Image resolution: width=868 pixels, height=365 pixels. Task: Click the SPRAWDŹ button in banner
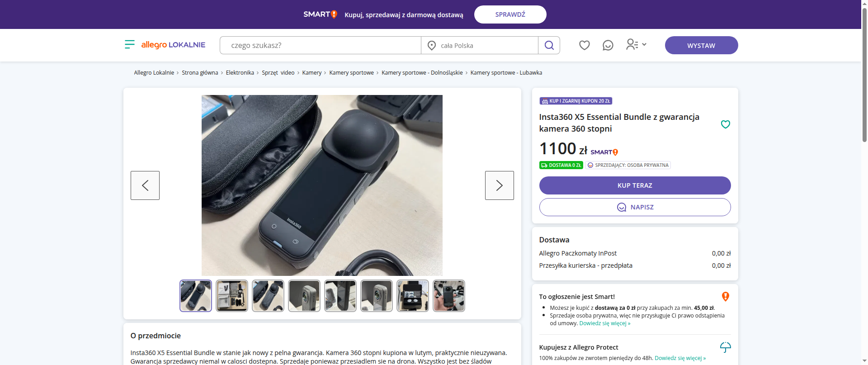pyautogui.click(x=510, y=14)
